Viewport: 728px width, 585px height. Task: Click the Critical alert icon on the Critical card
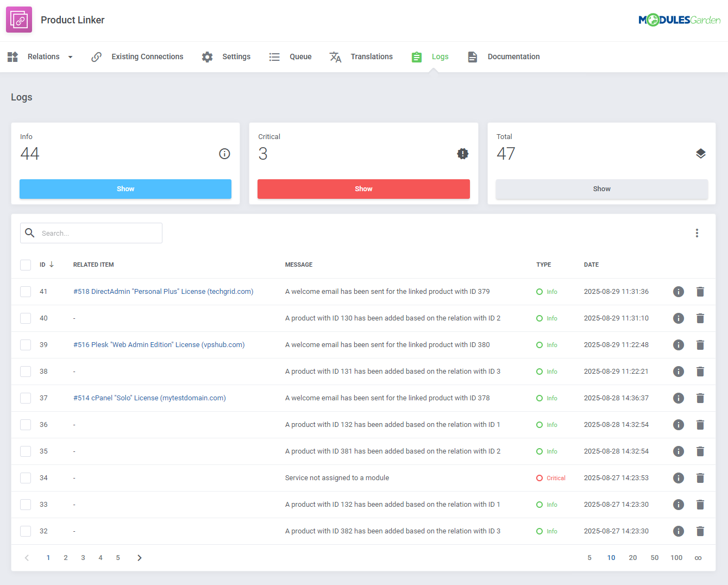pyautogui.click(x=462, y=154)
